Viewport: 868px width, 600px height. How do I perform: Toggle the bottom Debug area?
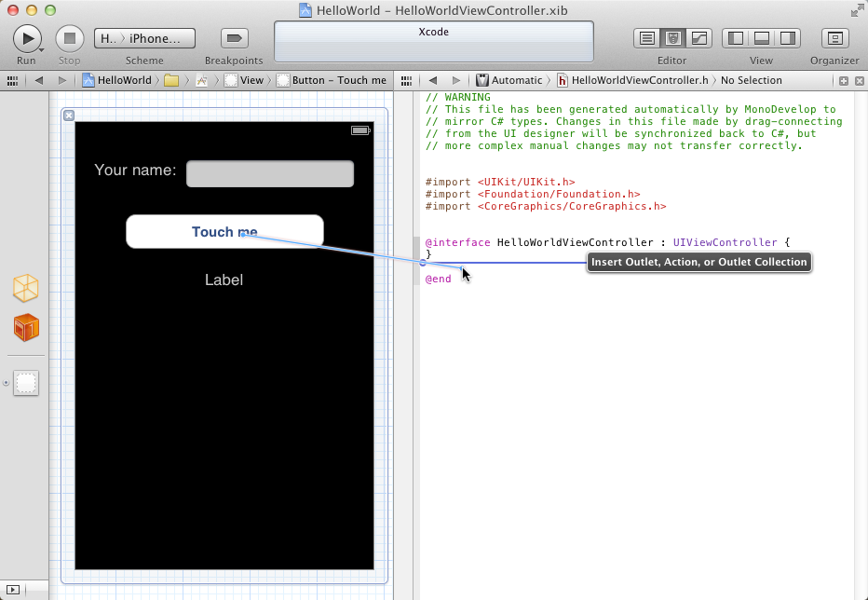pyautogui.click(x=762, y=38)
